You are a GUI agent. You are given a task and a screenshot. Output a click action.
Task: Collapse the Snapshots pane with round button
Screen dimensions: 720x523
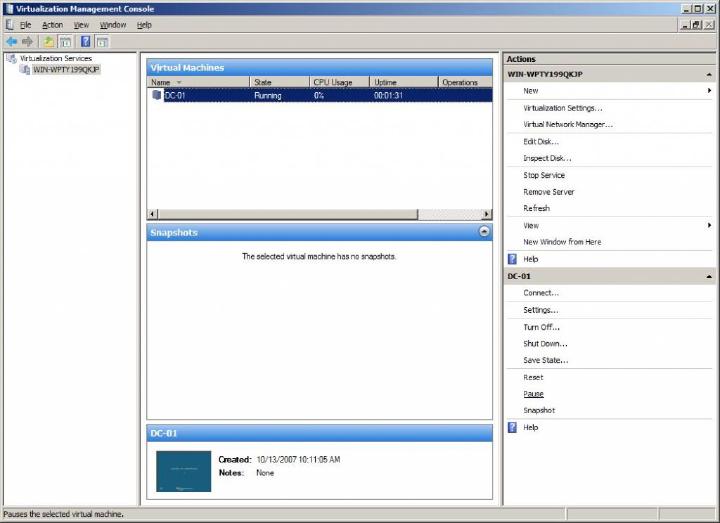pos(484,231)
